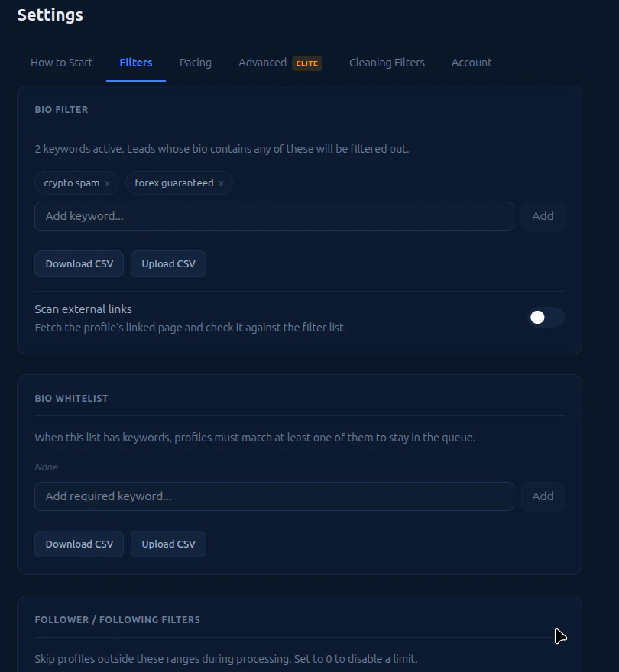Click Add button for whitelist keyword
The height and width of the screenshot is (672, 619).
pyautogui.click(x=543, y=496)
